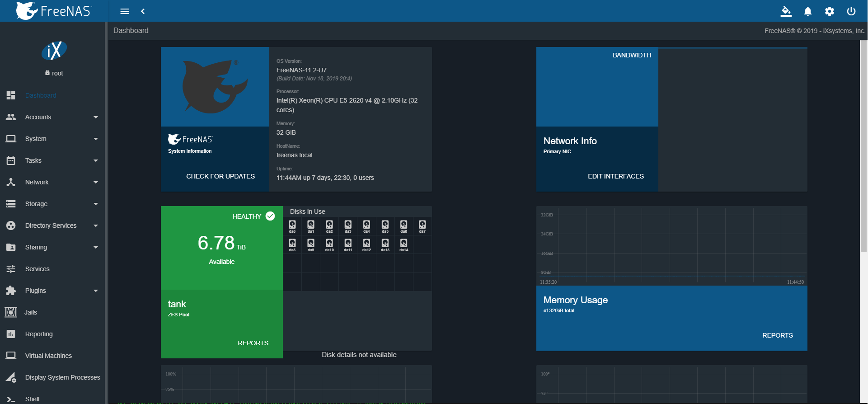Click the Shell prompt icon
The height and width of the screenshot is (404, 868).
(11, 399)
